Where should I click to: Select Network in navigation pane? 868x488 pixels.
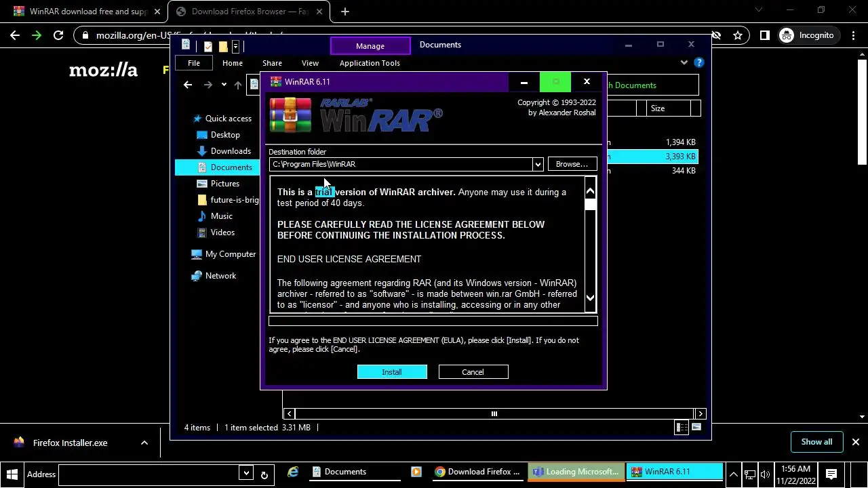point(214,276)
